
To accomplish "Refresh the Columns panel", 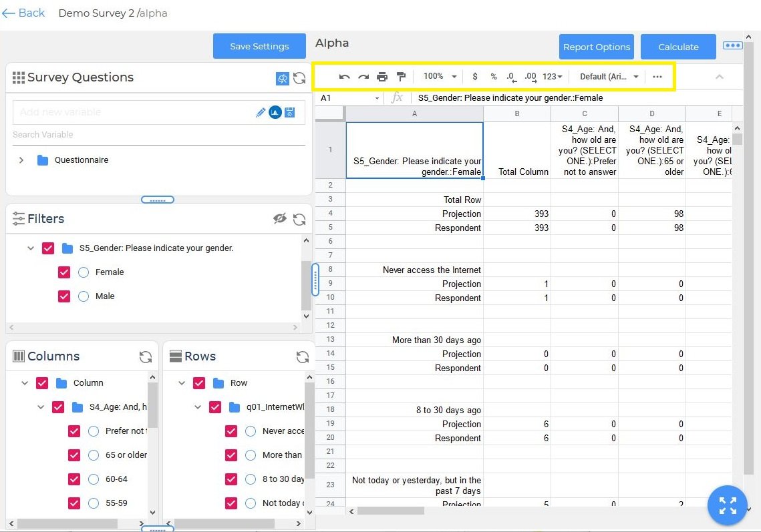I will 146,357.
